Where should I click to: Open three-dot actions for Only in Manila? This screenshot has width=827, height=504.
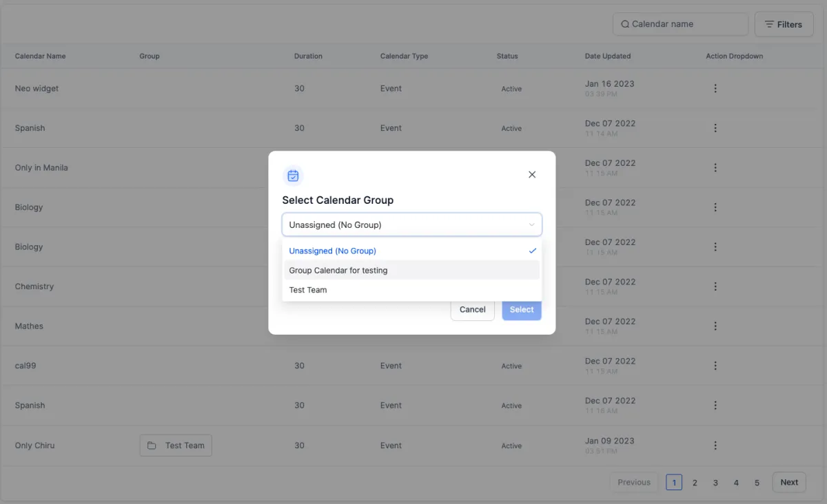tap(715, 168)
